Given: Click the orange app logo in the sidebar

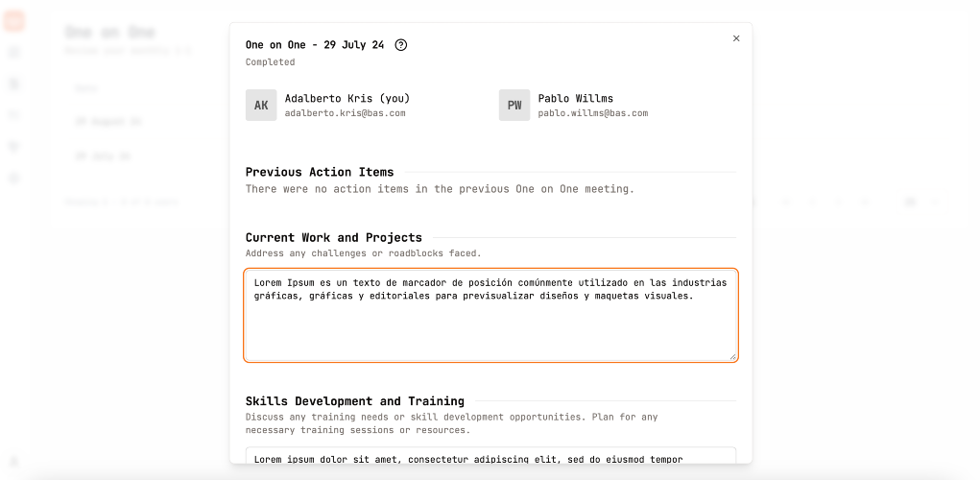Looking at the screenshot, I should coord(14,21).
